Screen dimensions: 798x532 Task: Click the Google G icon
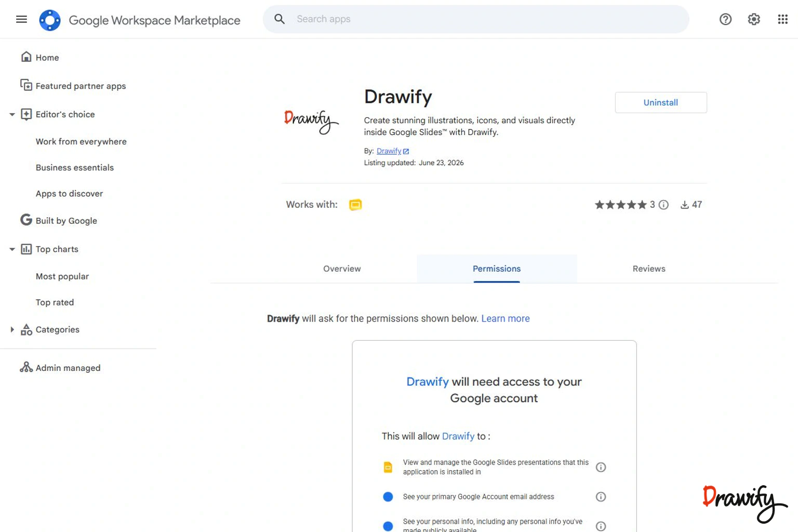click(x=26, y=220)
